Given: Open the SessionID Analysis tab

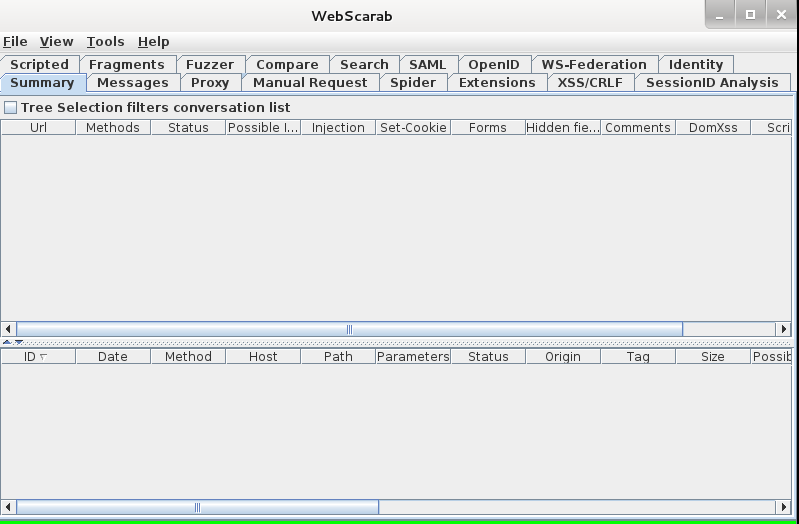Looking at the screenshot, I should click(712, 83).
